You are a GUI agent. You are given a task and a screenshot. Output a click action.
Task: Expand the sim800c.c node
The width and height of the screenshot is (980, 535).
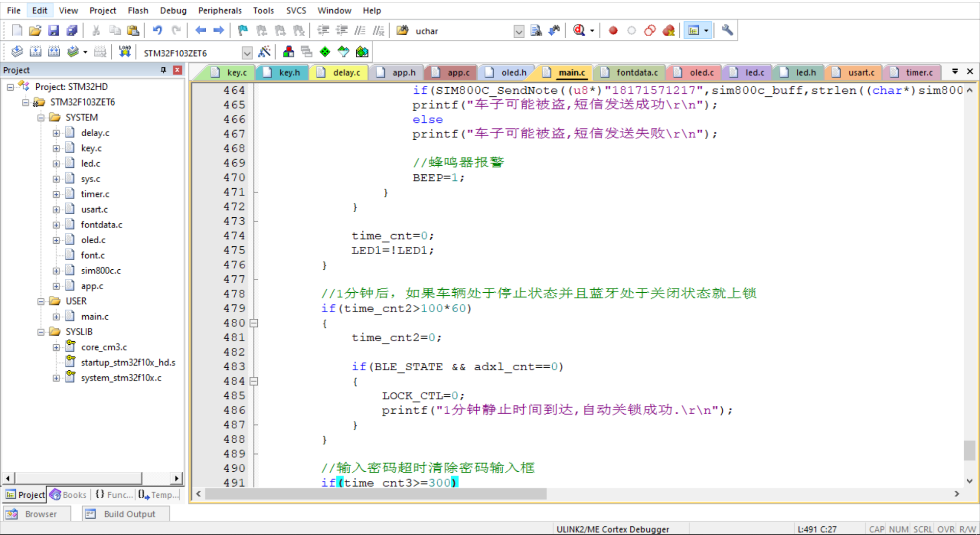coord(56,271)
